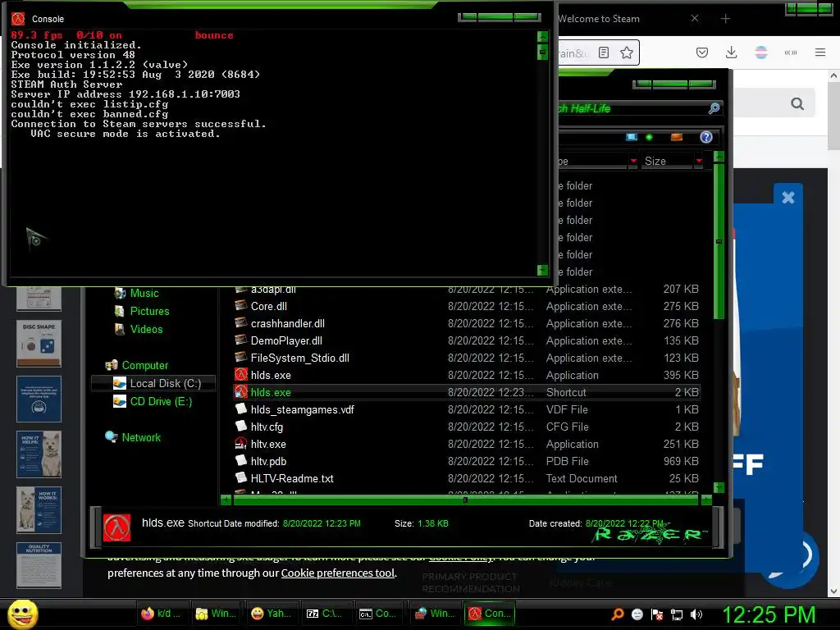The image size is (840, 630).
Task: Bookmark page with the star icon
Action: click(626, 52)
